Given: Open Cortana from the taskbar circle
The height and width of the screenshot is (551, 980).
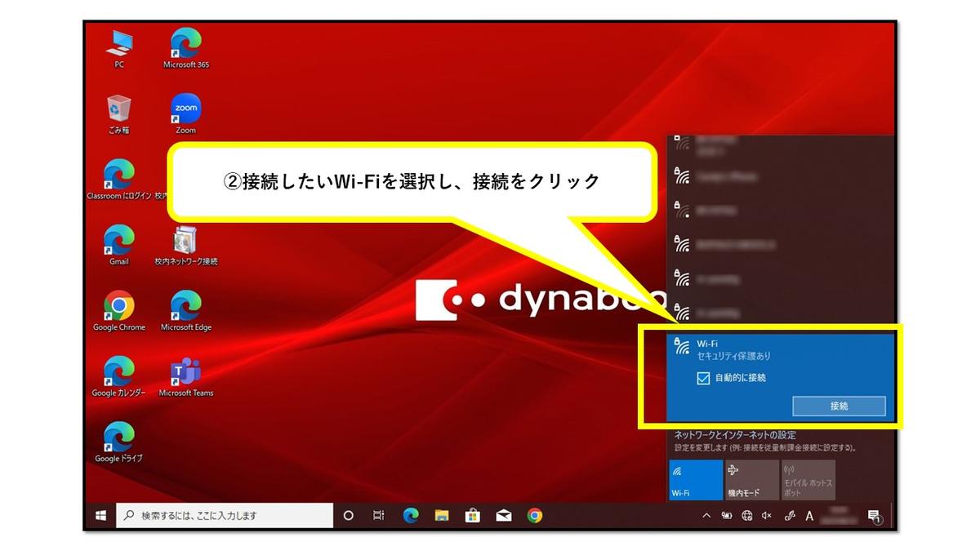Looking at the screenshot, I should pyautogui.click(x=349, y=516).
